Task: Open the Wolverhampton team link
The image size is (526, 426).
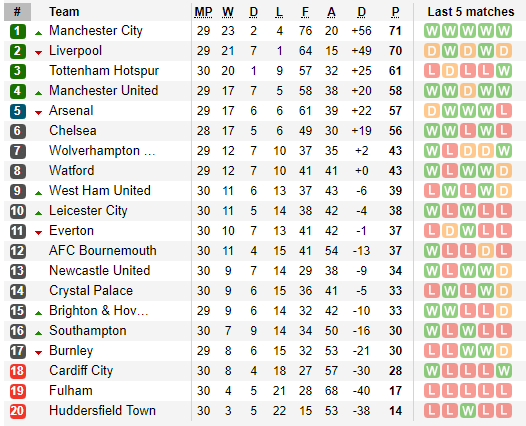Action: coord(102,151)
